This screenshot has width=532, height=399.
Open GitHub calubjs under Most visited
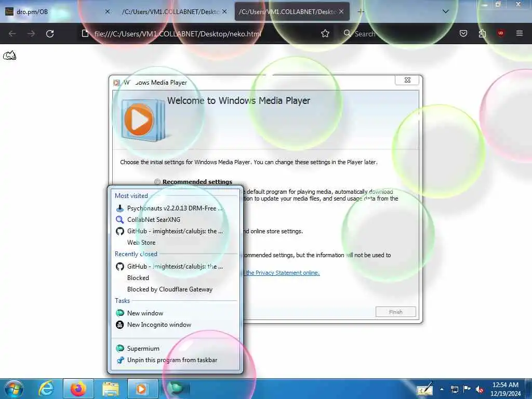click(x=175, y=231)
